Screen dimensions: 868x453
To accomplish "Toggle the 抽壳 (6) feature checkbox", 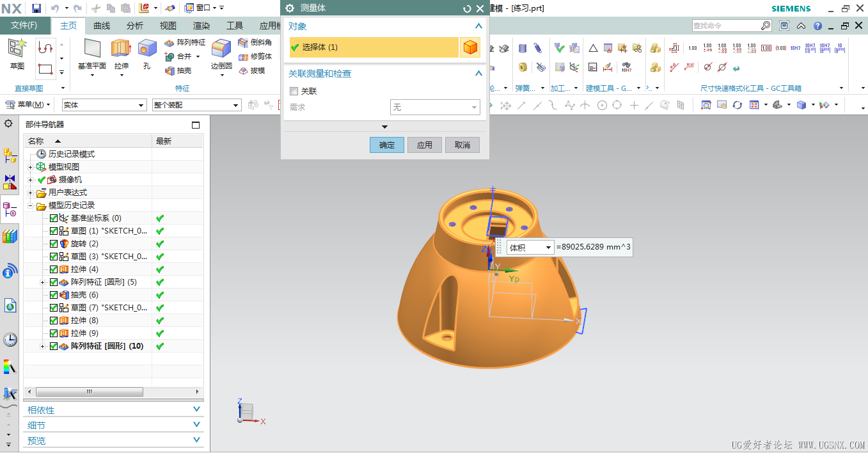I will 54,295.
